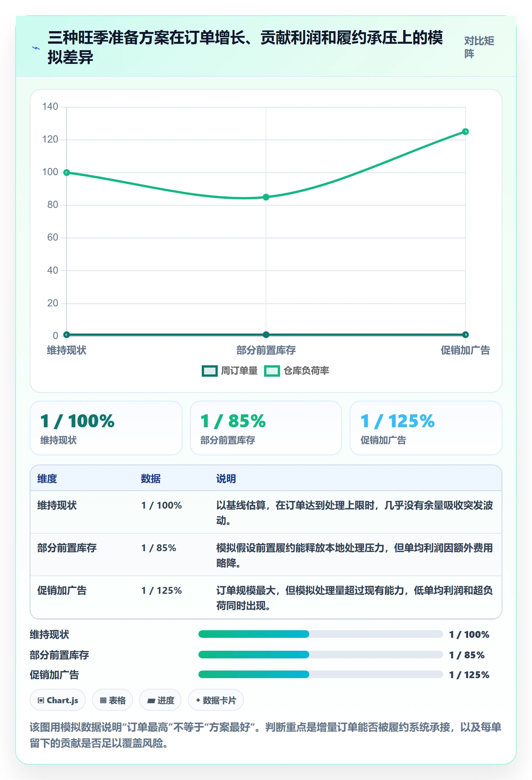Screen dimensions: 532x780
Task: Click the 数据卡片 chip
Action: (x=216, y=700)
